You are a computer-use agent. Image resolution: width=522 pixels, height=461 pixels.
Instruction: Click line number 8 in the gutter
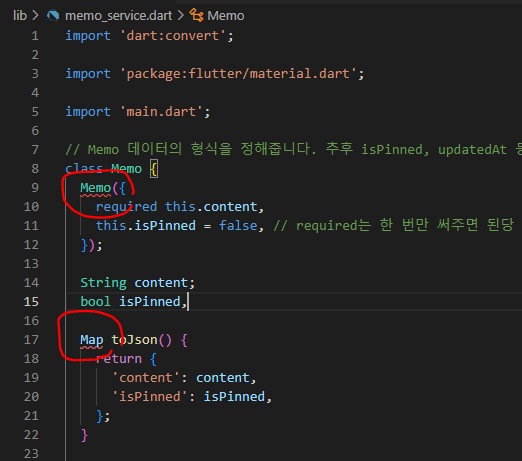pos(35,169)
